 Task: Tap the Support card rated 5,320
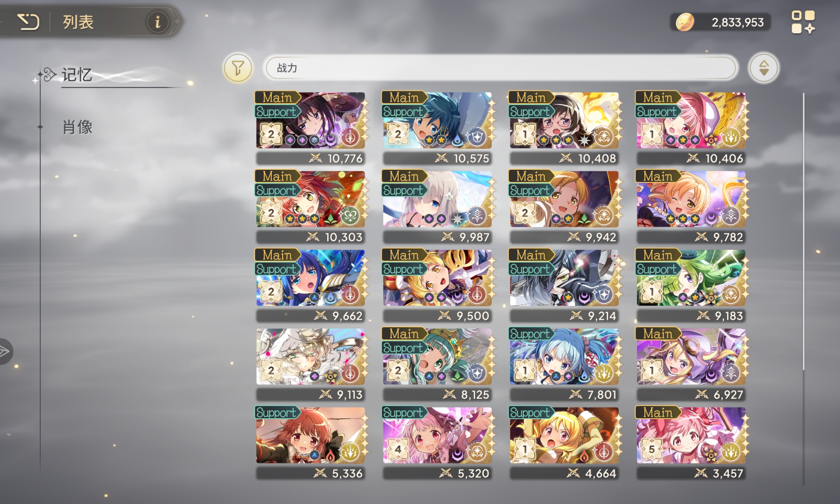pos(438,443)
